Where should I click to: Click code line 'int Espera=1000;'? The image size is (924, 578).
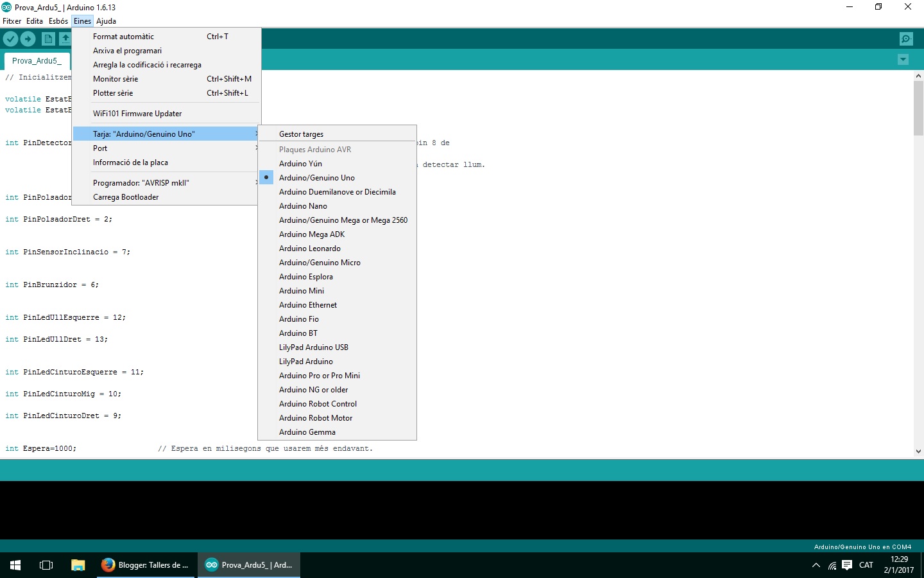[40, 448]
